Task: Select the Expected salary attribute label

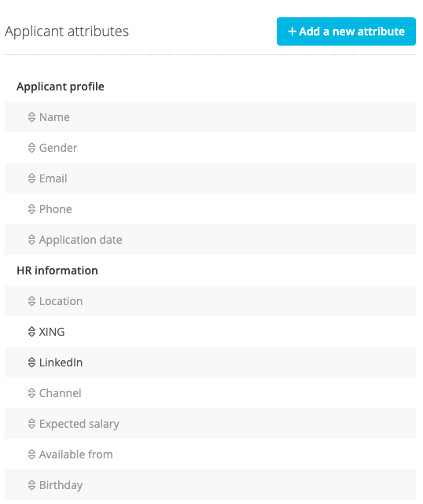Action: (79, 424)
